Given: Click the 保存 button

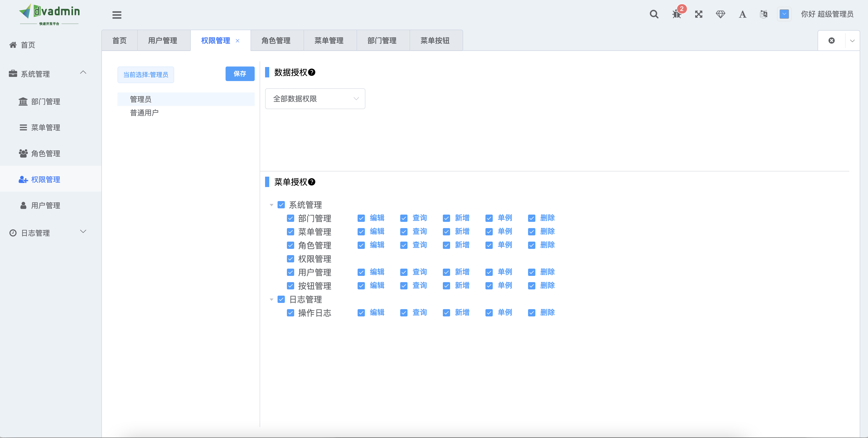Looking at the screenshot, I should 240,74.
